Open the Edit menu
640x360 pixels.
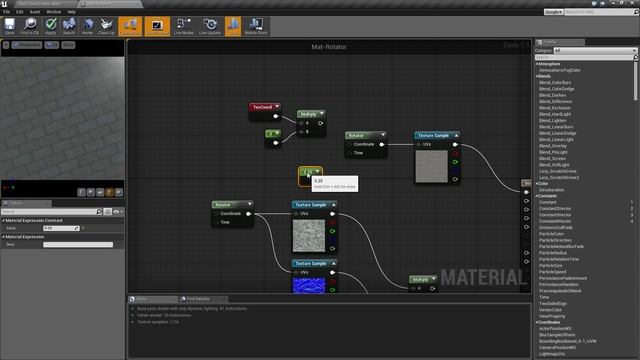[20, 12]
